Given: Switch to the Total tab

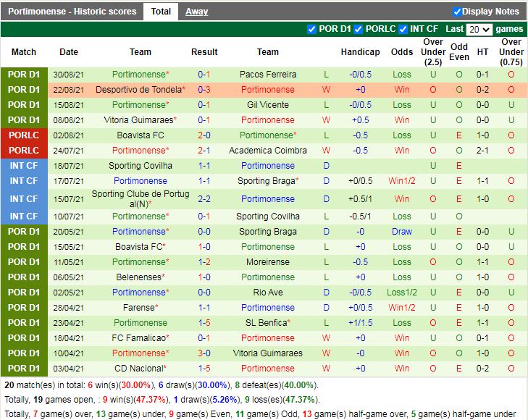Looking at the screenshot, I should [x=161, y=12].
